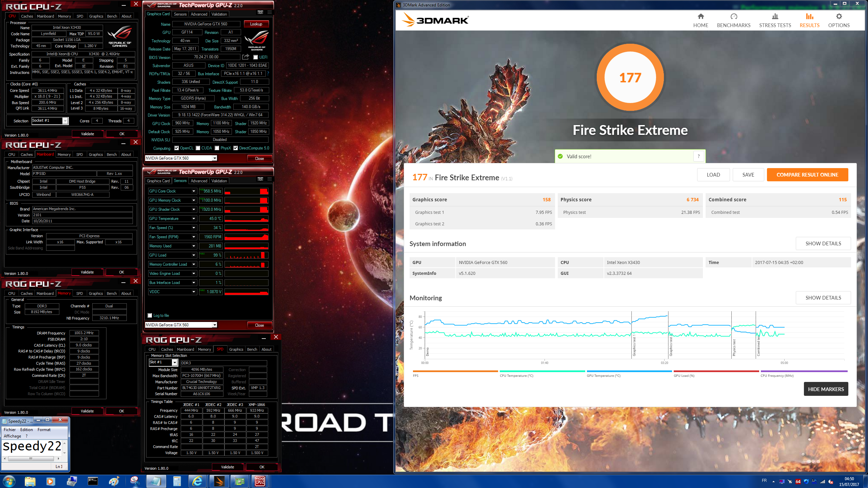Open the GPU selector combo in GPU-Z Graphics Card window

(x=181, y=158)
